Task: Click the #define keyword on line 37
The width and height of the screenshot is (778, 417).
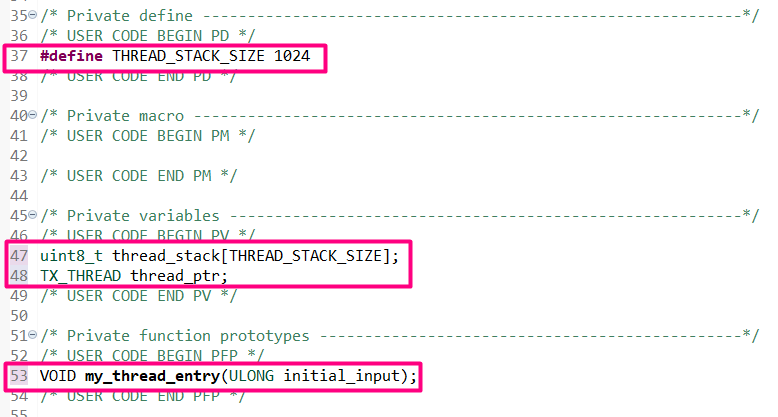Action: [x=71, y=56]
